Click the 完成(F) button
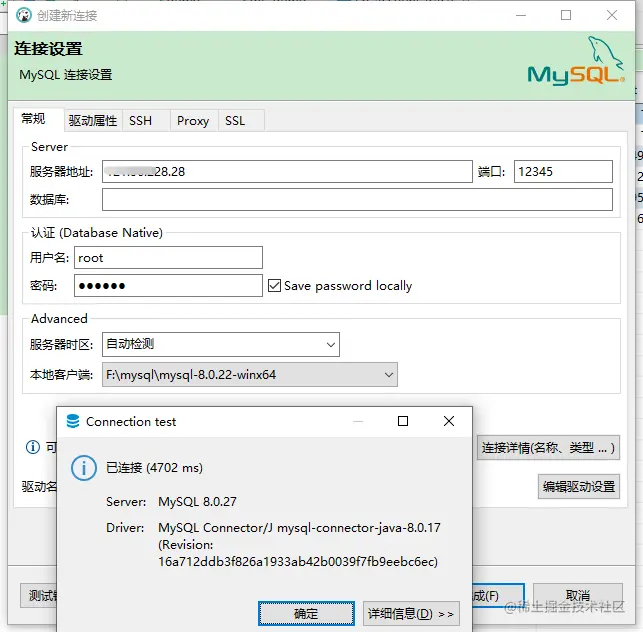 tap(498, 595)
